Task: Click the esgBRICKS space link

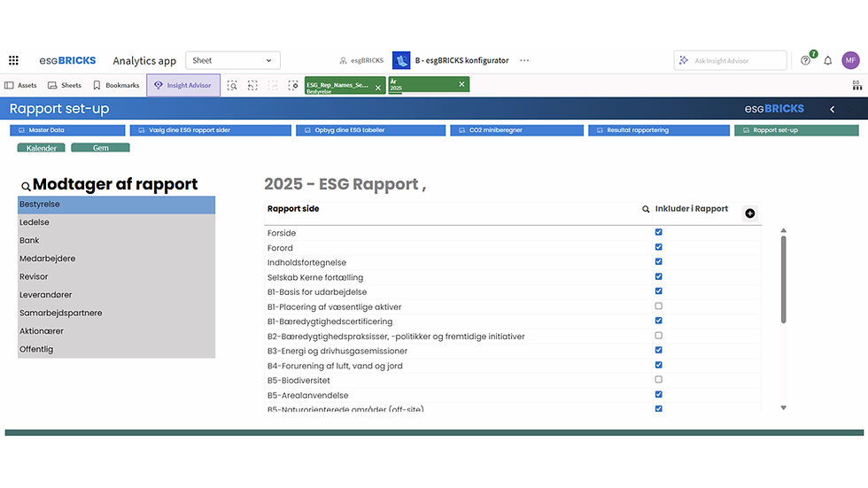Action: pyautogui.click(x=361, y=60)
